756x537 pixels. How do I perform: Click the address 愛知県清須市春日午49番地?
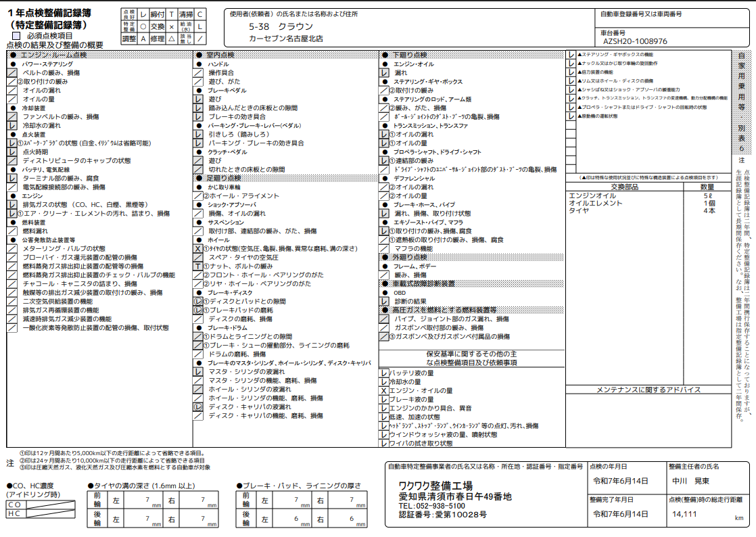(x=454, y=496)
